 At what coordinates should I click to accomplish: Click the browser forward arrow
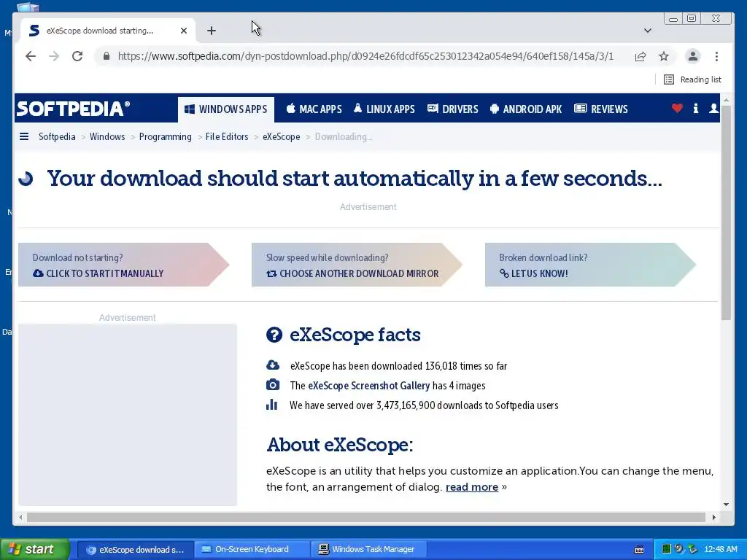click(54, 56)
